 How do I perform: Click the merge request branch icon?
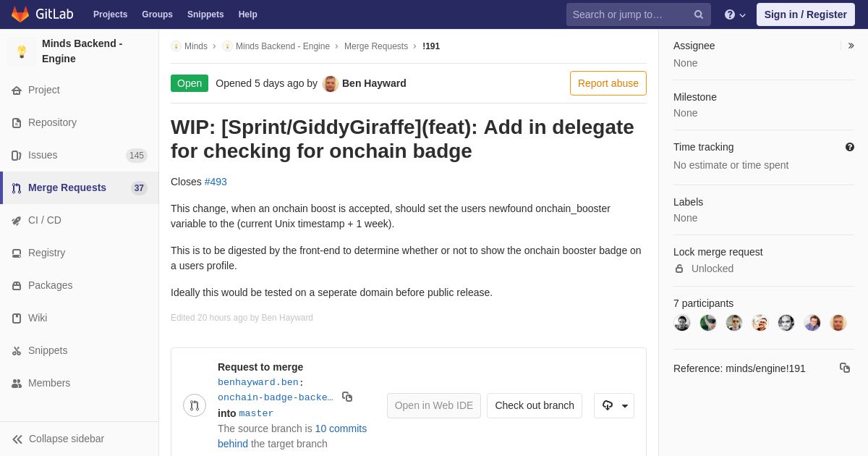point(195,405)
